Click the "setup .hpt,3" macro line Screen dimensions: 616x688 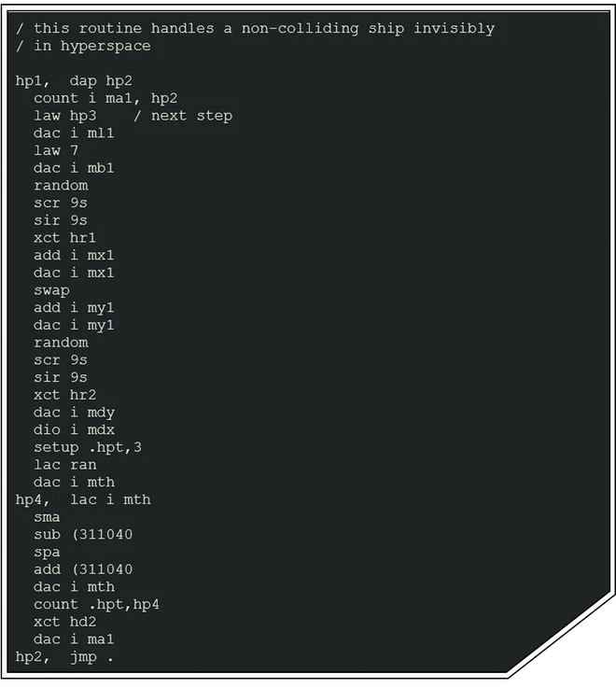pyautogui.click(x=88, y=447)
